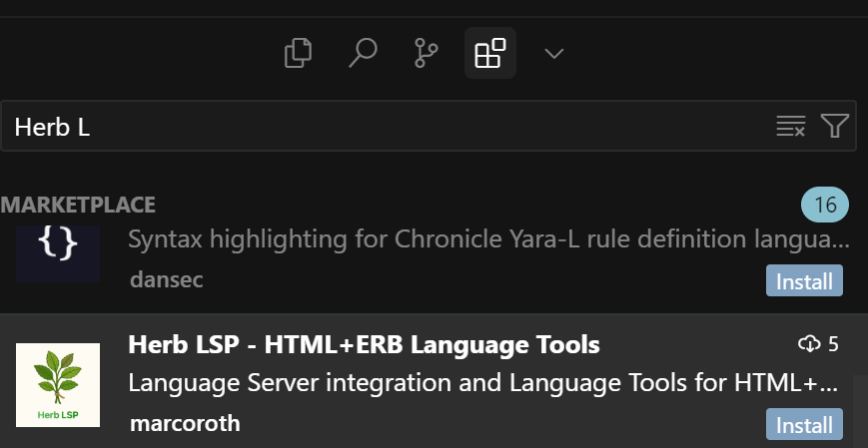Open the Explorer files view
The height and width of the screenshot is (448, 868).
pyautogui.click(x=299, y=53)
